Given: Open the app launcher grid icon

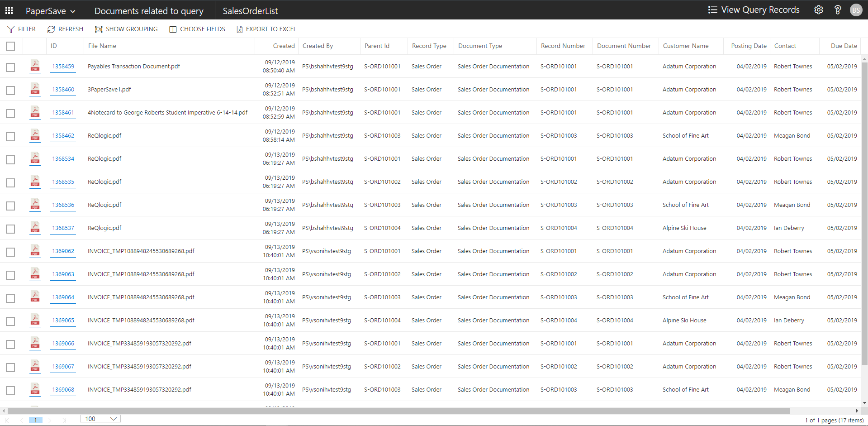Looking at the screenshot, I should (x=9, y=10).
